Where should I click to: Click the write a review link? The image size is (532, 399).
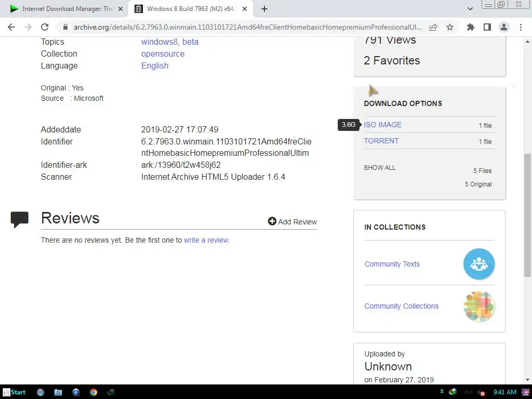click(x=207, y=240)
